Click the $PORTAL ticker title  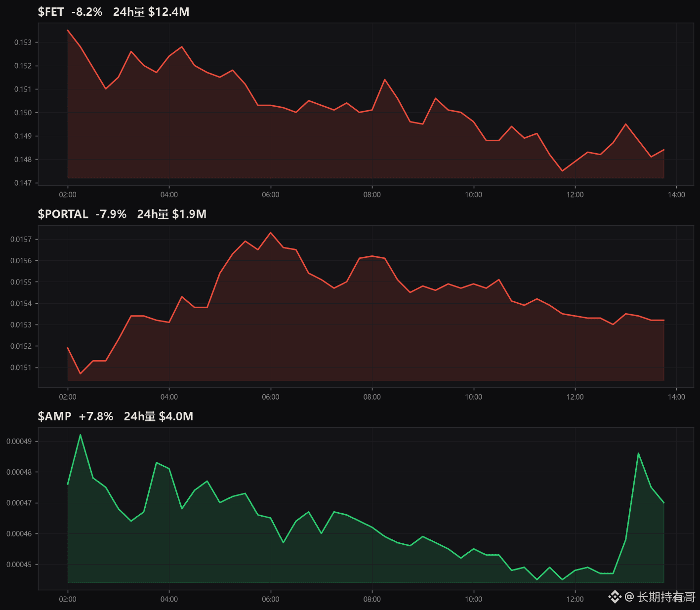click(x=63, y=214)
